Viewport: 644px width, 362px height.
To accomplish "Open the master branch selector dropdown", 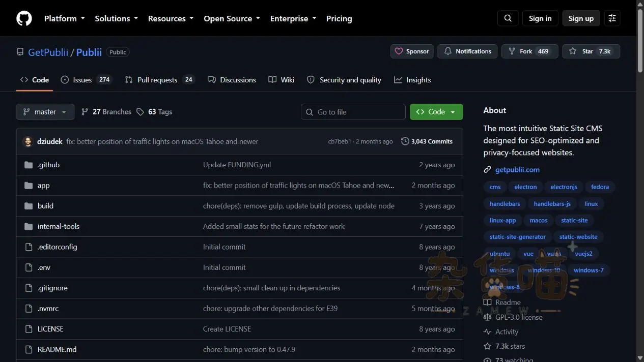I will coord(45,112).
